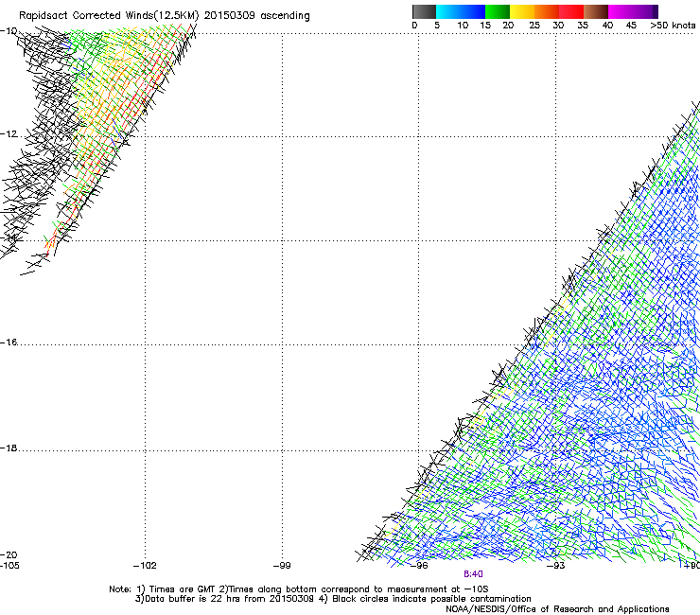Image resolution: width=700 pixels, height=615 pixels.
Task: Click the '-20' latitude axis label
Action: [x=9, y=554]
